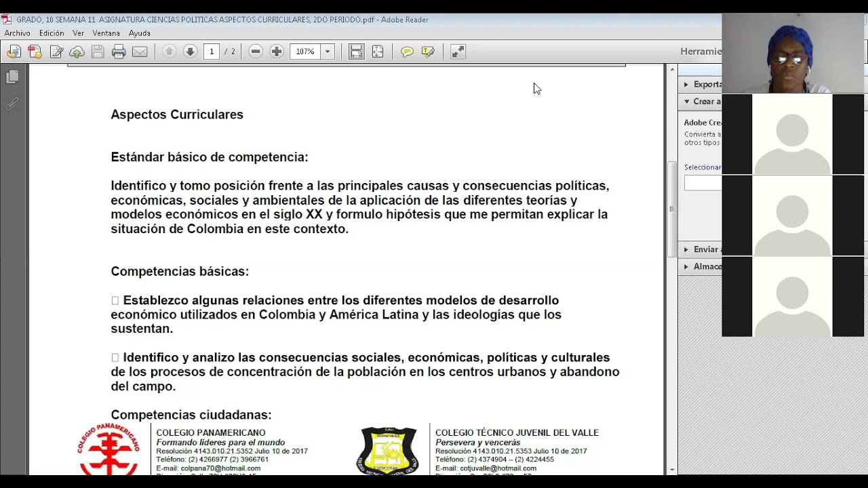Click the Create PDF online icon
The height and width of the screenshot is (488, 868).
[35, 52]
